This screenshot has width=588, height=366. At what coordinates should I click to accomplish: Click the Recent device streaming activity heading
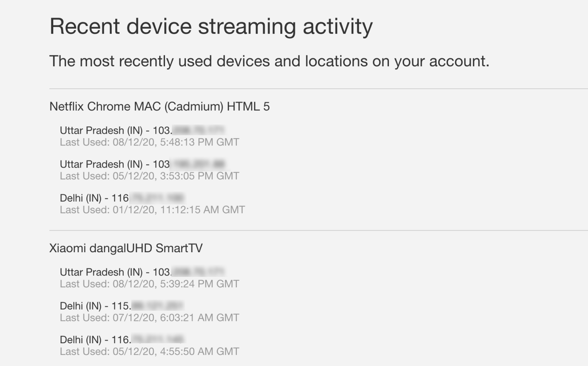coord(211,27)
